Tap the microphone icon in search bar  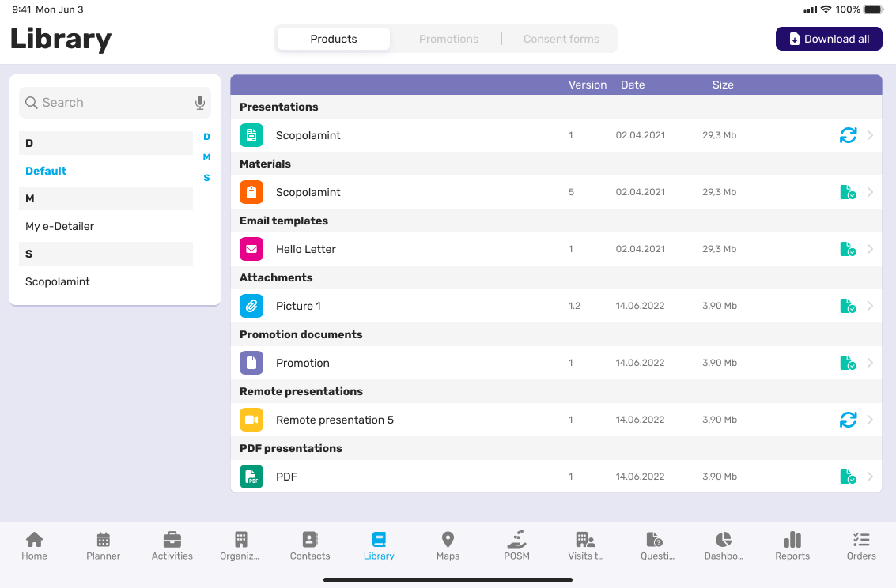tap(200, 103)
